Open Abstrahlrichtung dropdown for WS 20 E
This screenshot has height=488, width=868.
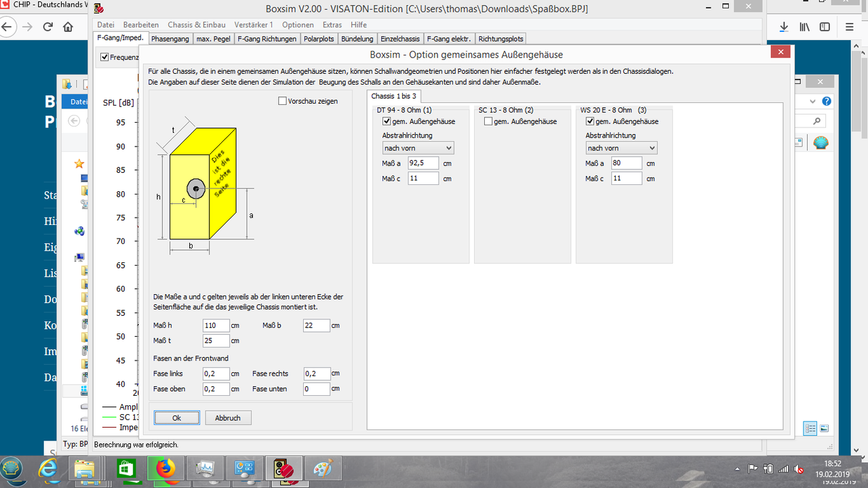click(621, 148)
